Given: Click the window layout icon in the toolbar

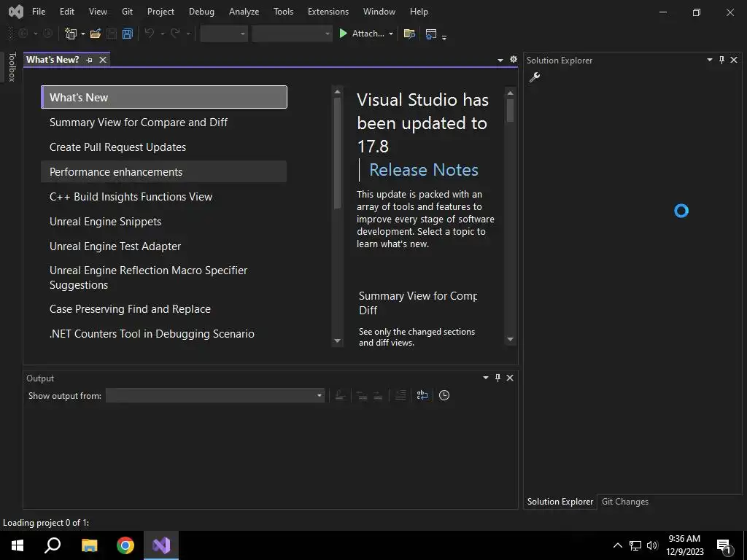Looking at the screenshot, I should coord(430,34).
